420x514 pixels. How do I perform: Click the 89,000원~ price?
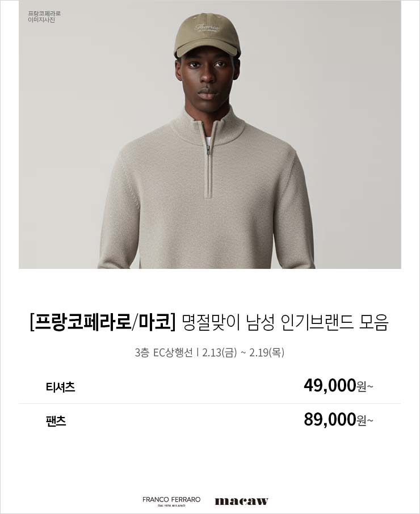[x=338, y=420]
